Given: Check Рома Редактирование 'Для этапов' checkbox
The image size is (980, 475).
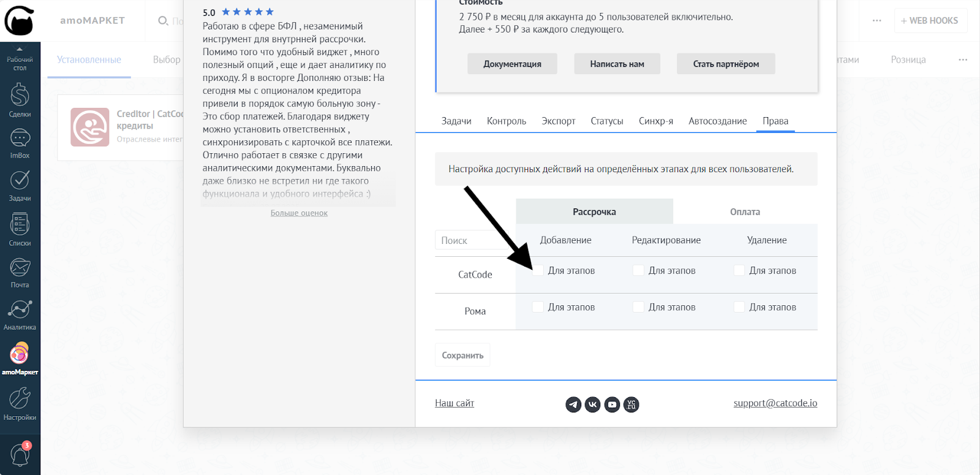Looking at the screenshot, I should coord(638,307).
